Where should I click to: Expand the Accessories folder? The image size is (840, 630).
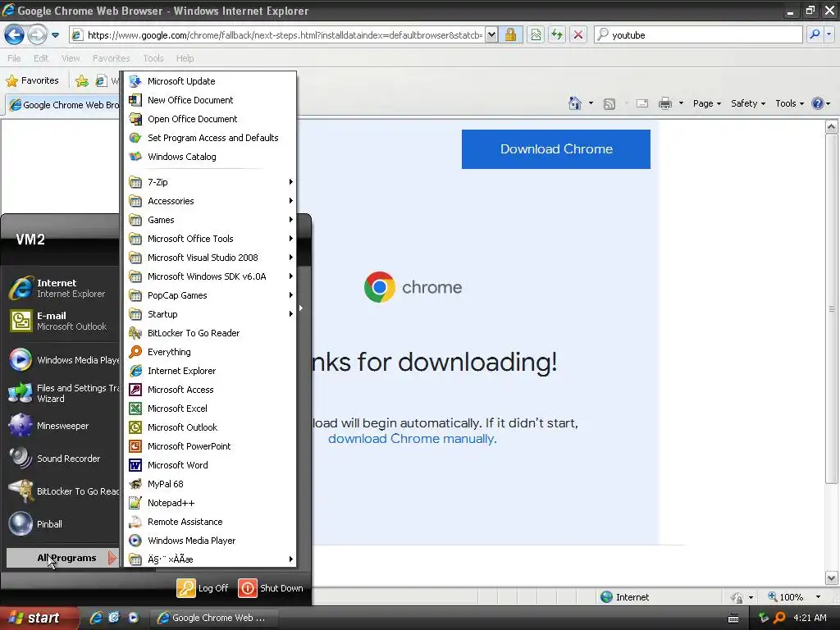[210, 201]
